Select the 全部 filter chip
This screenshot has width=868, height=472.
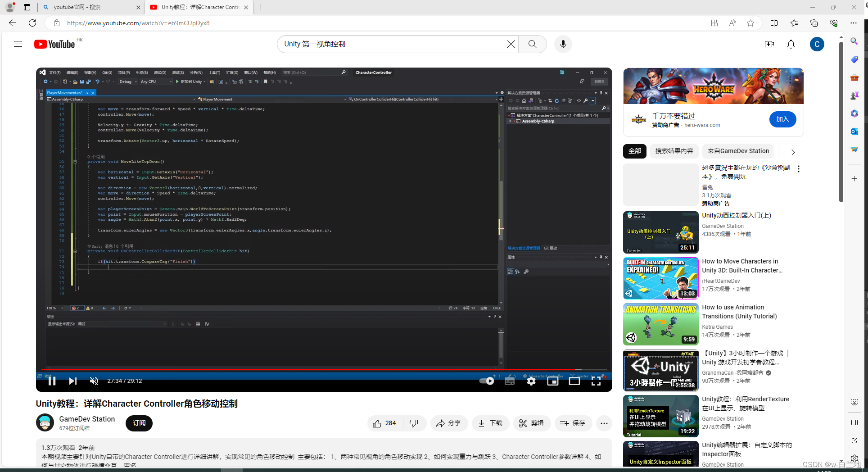635,151
